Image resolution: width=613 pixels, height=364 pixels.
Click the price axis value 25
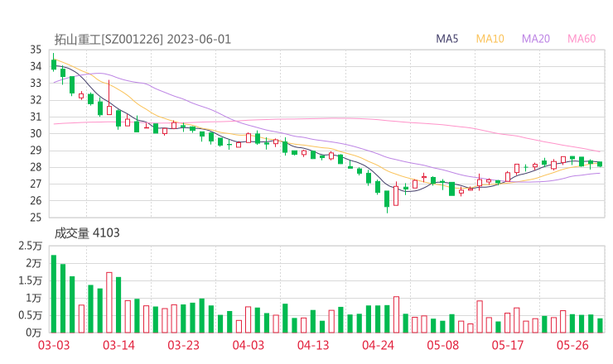point(36,218)
